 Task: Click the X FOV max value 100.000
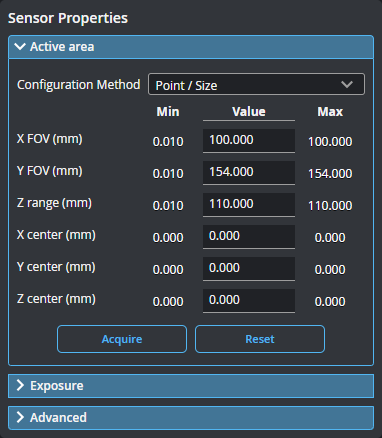pos(330,142)
